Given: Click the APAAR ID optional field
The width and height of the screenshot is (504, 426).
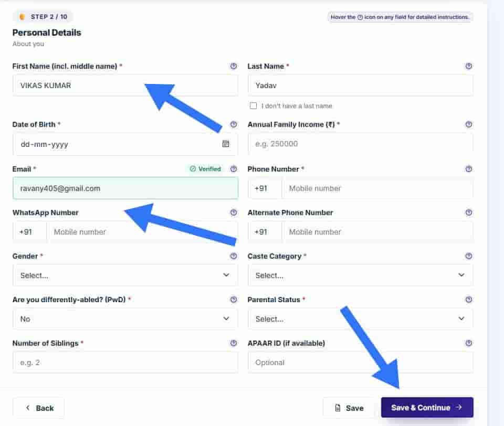Looking at the screenshot, I should 360,363.
